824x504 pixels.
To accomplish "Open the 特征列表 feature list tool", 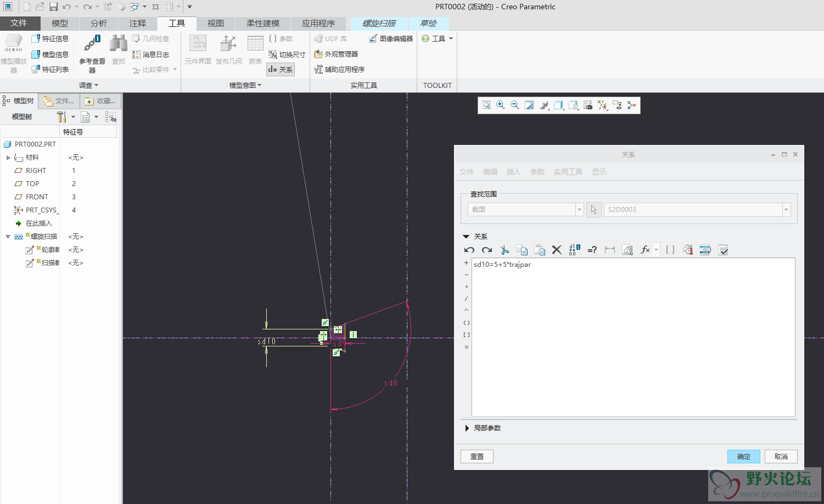I will [x=50, y=70].
